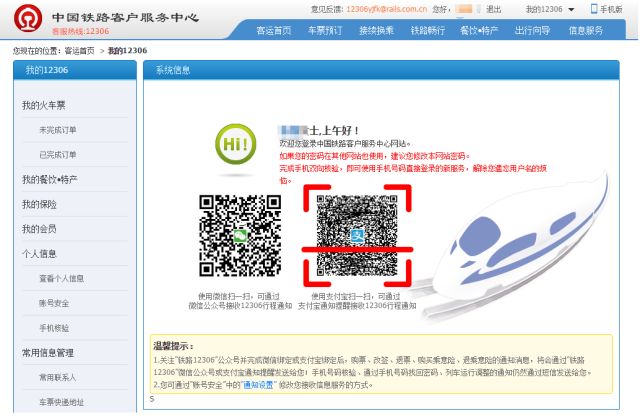Select 我的会员 in the sidebar

(39, 229)
